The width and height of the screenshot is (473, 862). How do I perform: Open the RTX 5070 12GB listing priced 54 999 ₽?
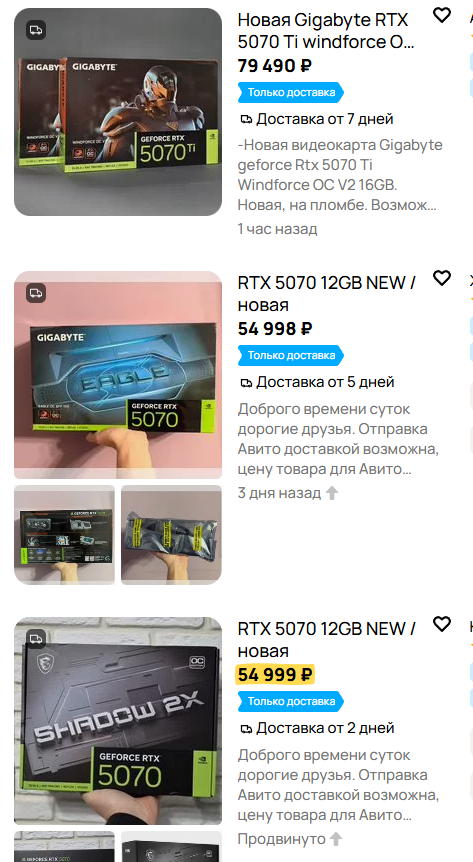[327, 639]
